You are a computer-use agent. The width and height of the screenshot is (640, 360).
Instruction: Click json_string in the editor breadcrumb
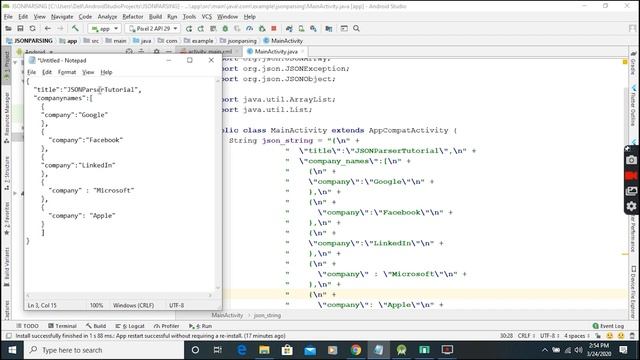[267, 316]
